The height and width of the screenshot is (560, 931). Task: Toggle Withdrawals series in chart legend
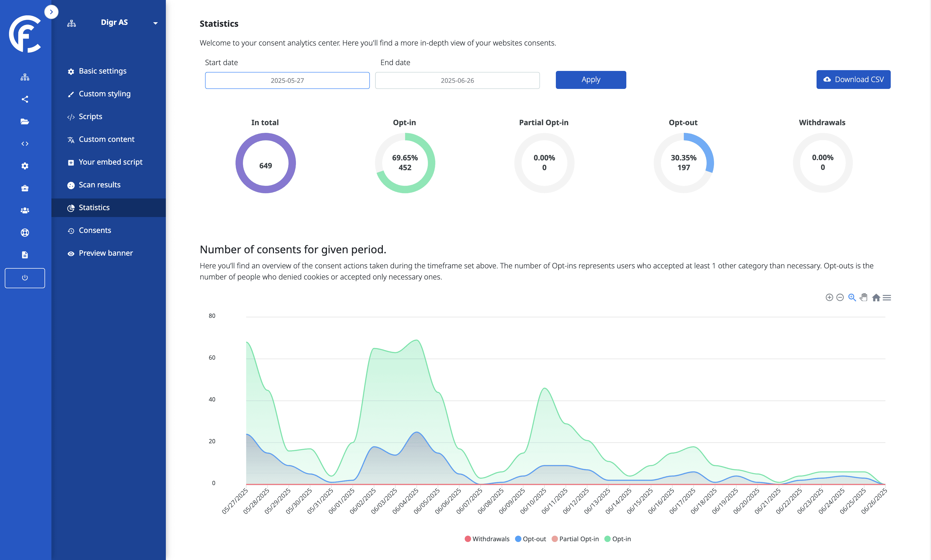[x=487, y=539]
